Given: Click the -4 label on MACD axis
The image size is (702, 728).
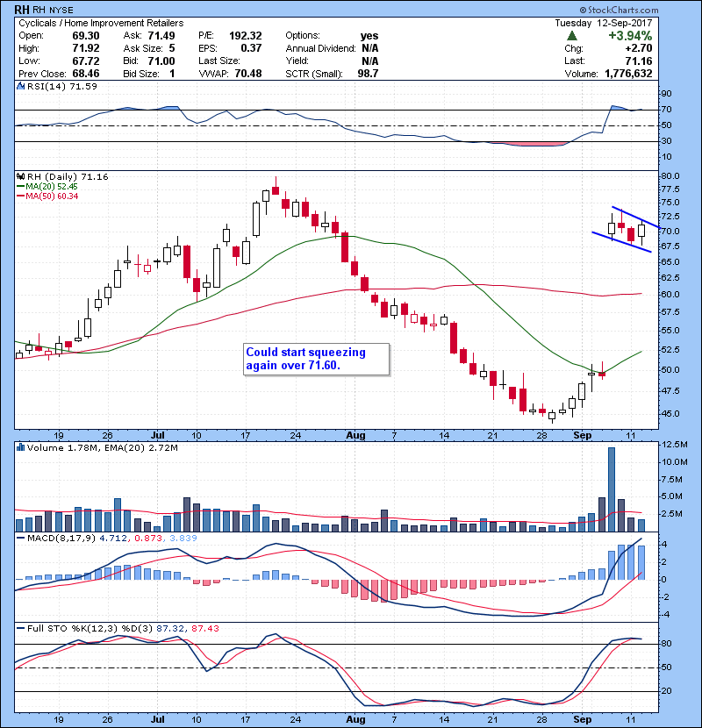Looking at the screenshot, I should click(665, 615).
